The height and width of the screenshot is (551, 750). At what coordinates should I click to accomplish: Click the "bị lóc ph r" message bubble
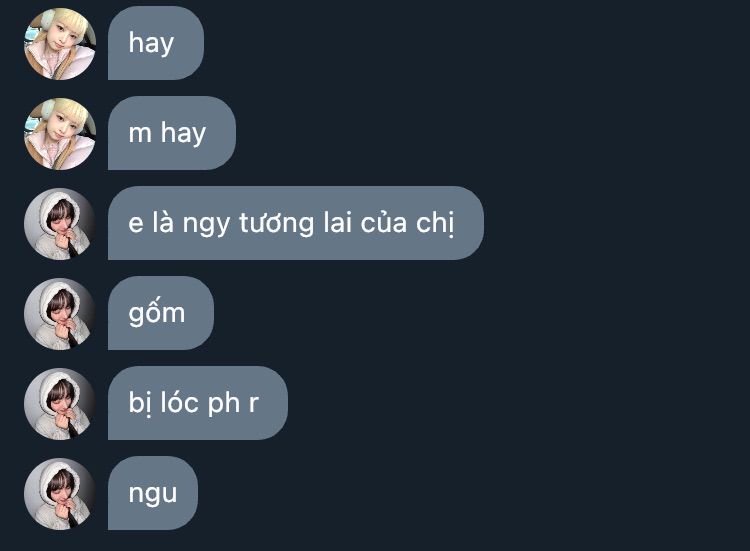(x=198, y=403)
